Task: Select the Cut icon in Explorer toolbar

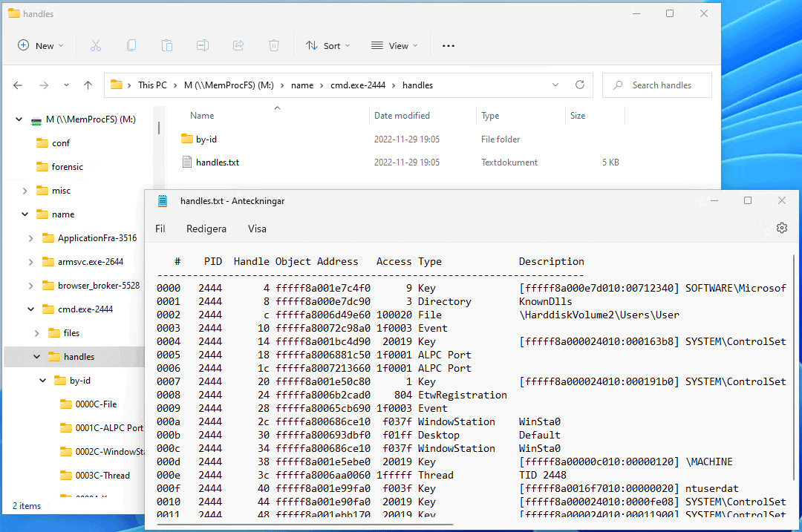Action: coord(95,45)
